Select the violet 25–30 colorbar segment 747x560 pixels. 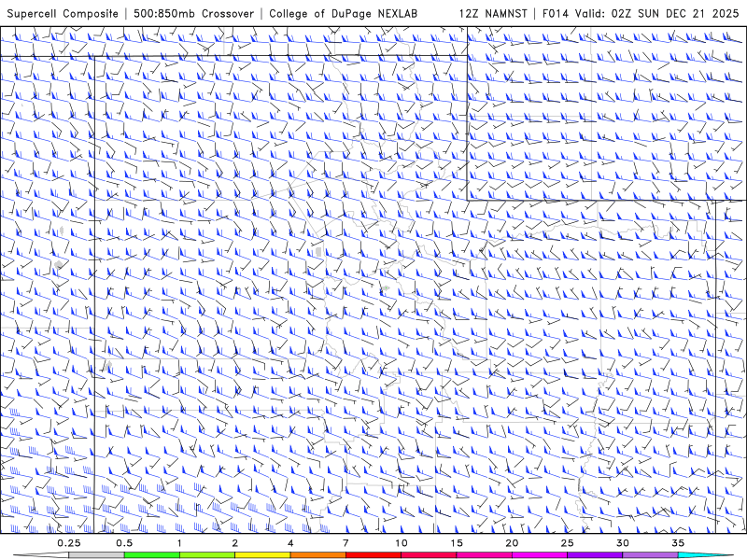pos(595,555)
